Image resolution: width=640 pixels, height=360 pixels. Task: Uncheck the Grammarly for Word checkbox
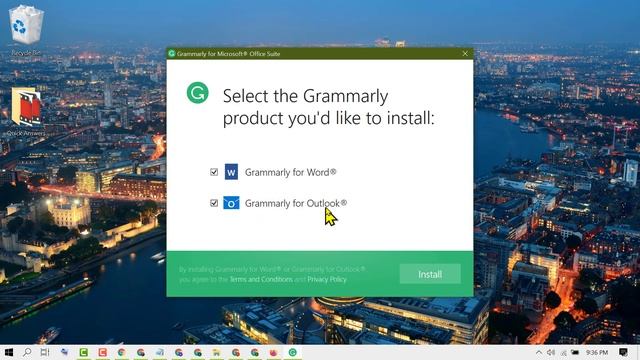[x=214, y=172]
